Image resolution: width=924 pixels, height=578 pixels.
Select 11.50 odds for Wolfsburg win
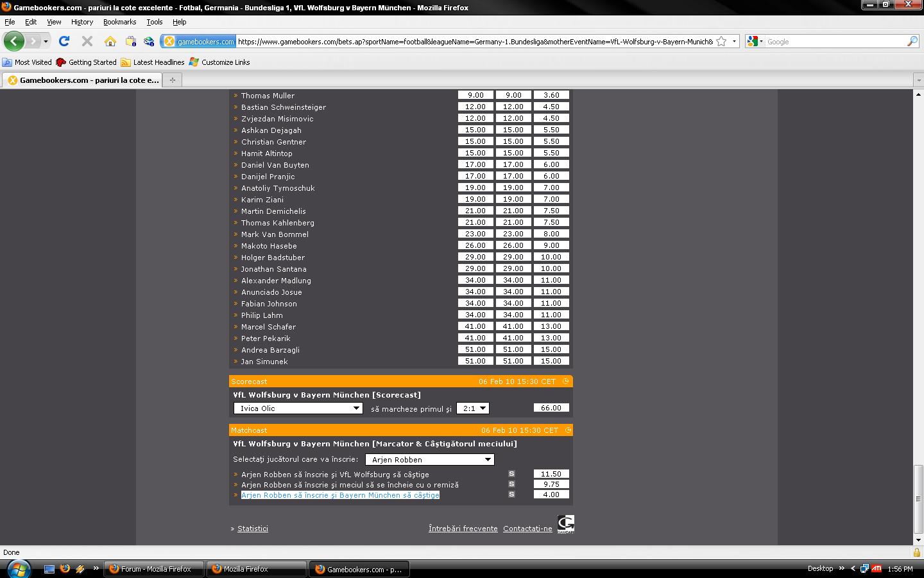[551, 474]
